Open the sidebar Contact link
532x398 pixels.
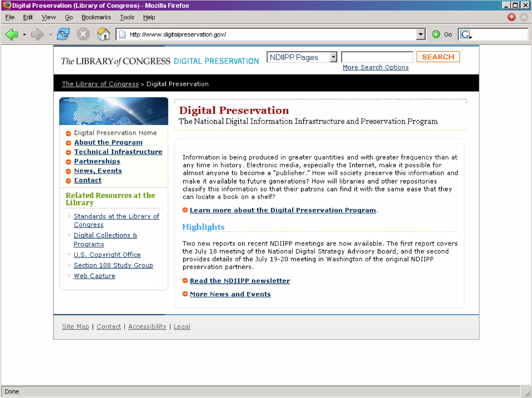pos(88,180)
